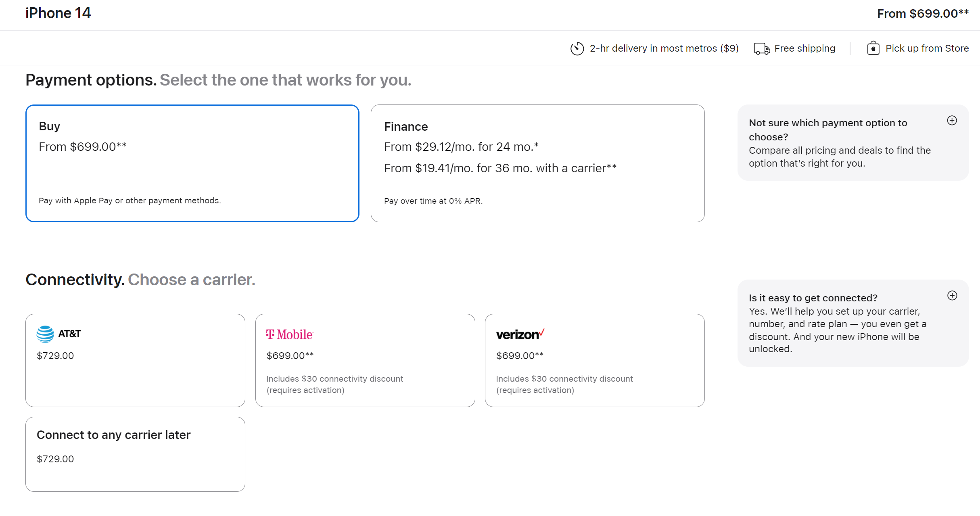980x516 pixels.
Task: Click the Apple Store bag icon
Action: tap(873, 48)
